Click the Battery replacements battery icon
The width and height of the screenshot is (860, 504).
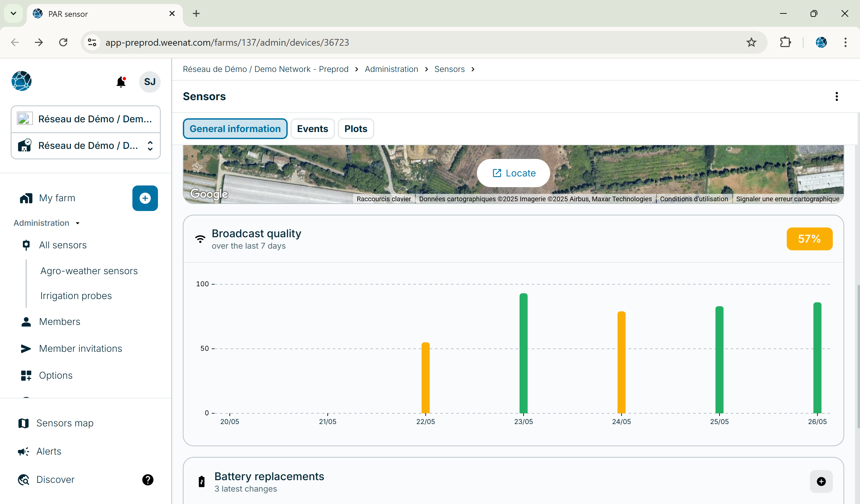pyautogui.click(x=201, y=481)
